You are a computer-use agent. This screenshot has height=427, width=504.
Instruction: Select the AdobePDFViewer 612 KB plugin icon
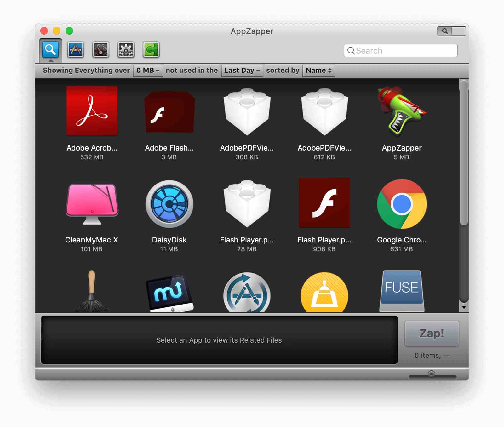coord(324,111)
